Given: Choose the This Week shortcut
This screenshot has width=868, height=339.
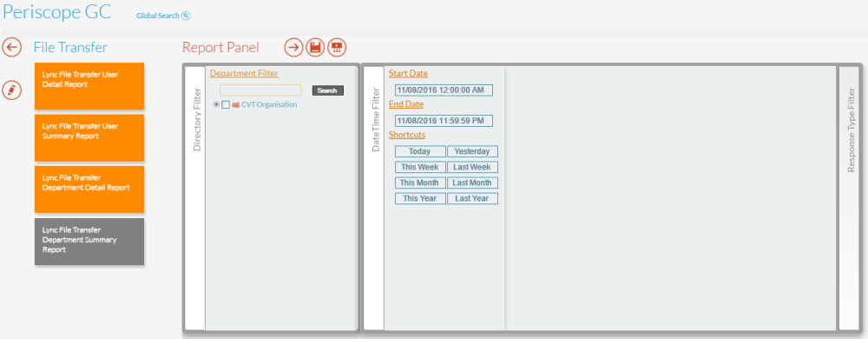Looking at the screenshot, I should pyautogui.click(x=420, y=167).
